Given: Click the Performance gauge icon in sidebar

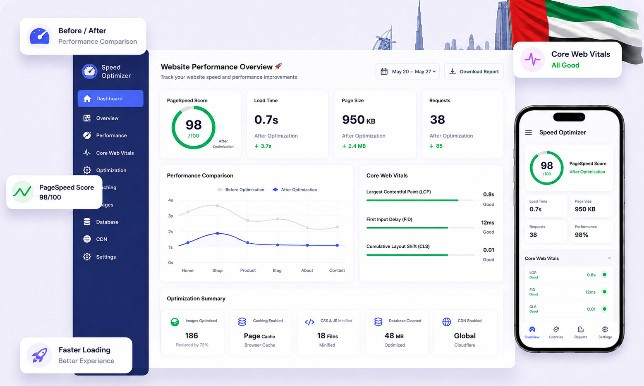Looking at the screenshot, I should coord(87,136).
